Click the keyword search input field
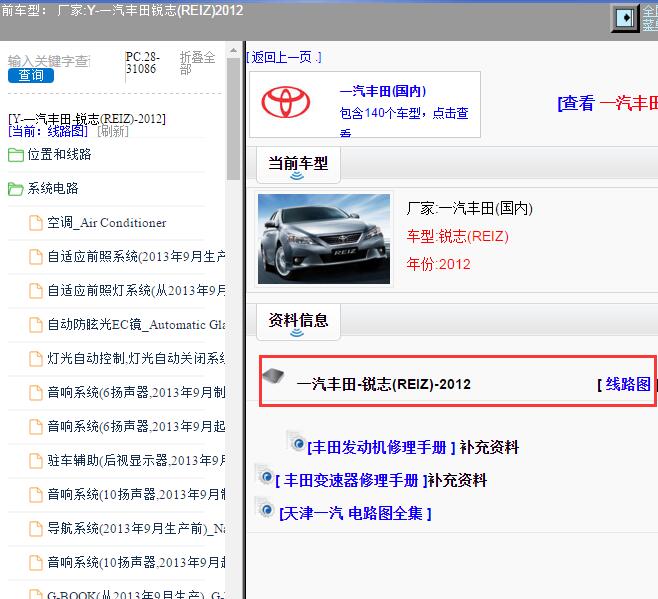Viewport: 658px width, 599px height. pos(48,60)
